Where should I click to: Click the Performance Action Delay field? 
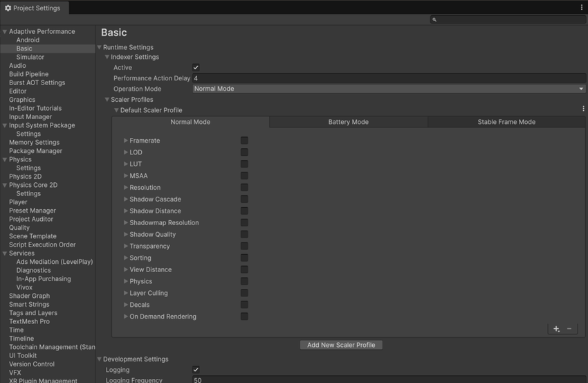point(389,78)
